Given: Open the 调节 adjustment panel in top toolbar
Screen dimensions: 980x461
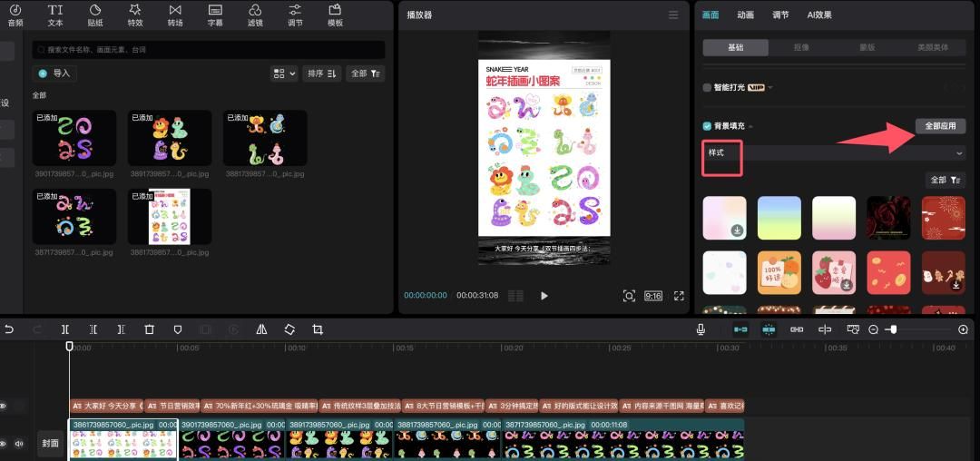Looking at the screenshot, I should click(x=295, y=15).
